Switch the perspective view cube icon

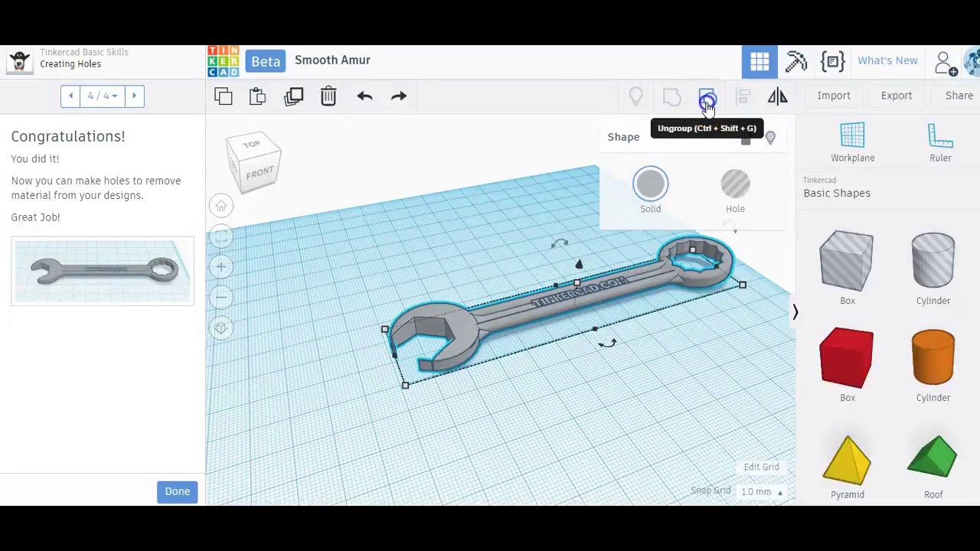pyautogui.click(x=221, y=328)
